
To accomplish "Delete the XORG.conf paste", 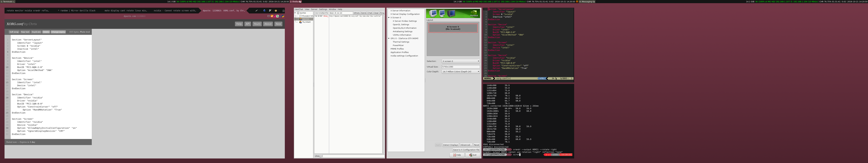I will [46, 32].
